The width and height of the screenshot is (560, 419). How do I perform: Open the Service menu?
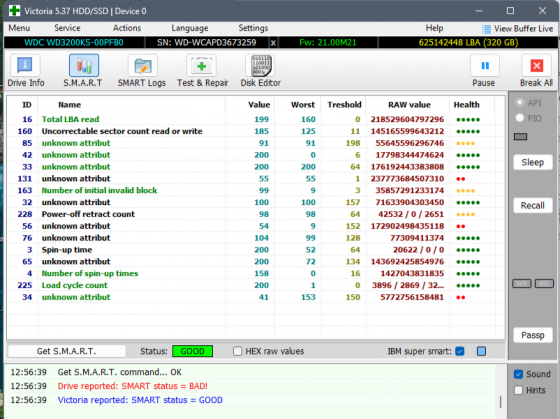pos(67,28)
